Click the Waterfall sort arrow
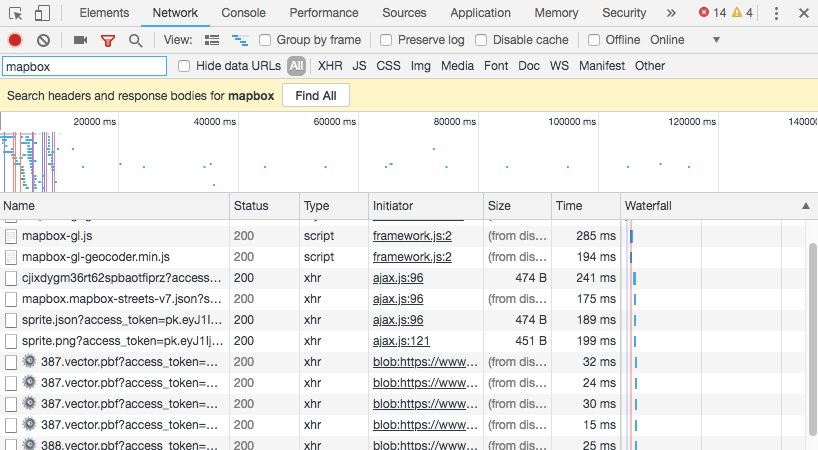This screenshot has height=450, width=818. [x=806, y=206]
